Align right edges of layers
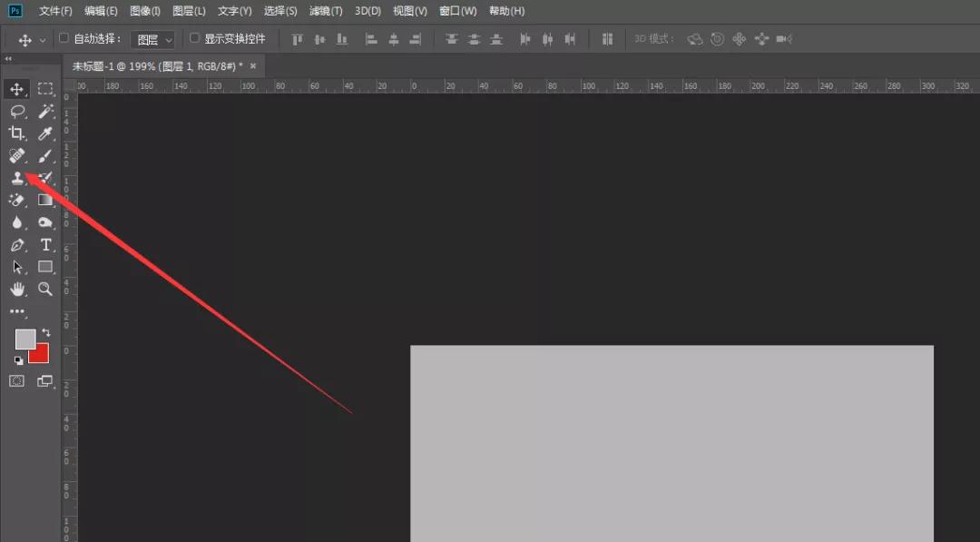 coord(416,39)
